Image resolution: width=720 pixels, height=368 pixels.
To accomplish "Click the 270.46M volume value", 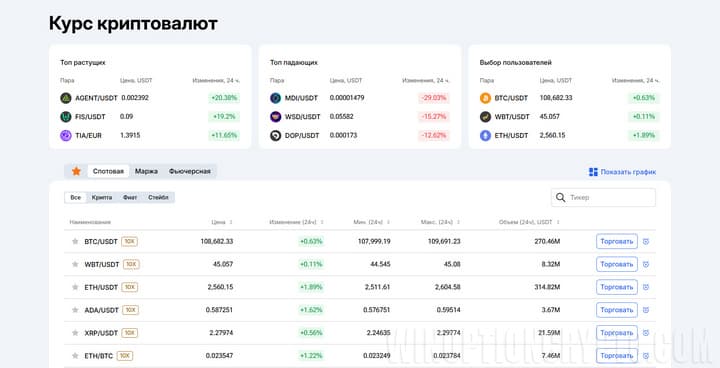I will coord(547,241).
